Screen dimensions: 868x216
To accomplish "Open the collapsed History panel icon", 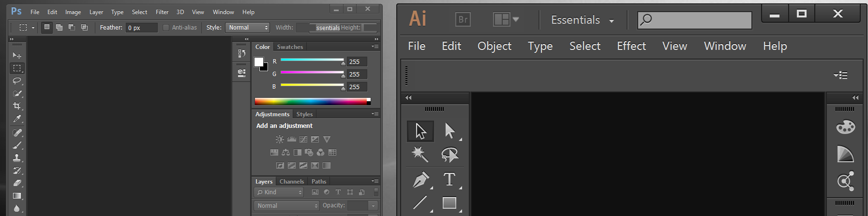I will pos(241,54).
